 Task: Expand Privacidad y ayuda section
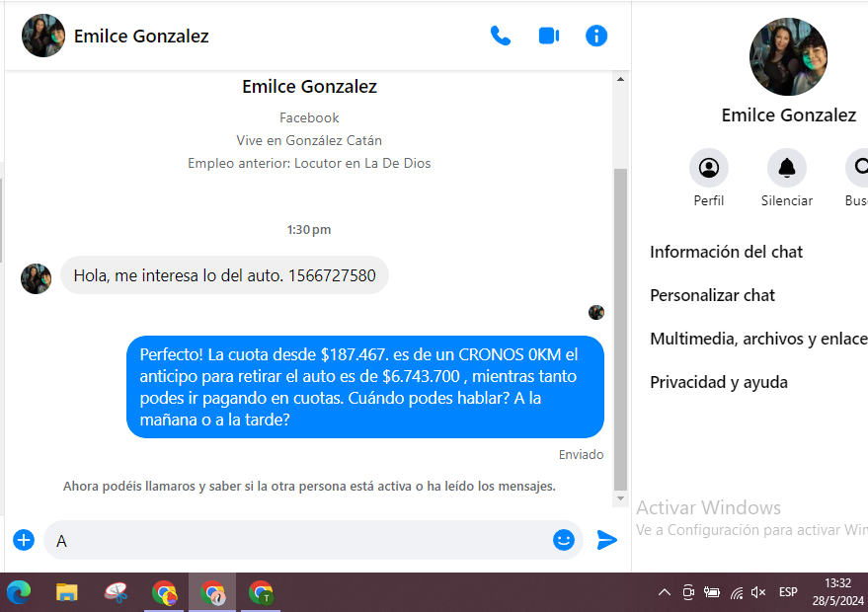(718, 382)
